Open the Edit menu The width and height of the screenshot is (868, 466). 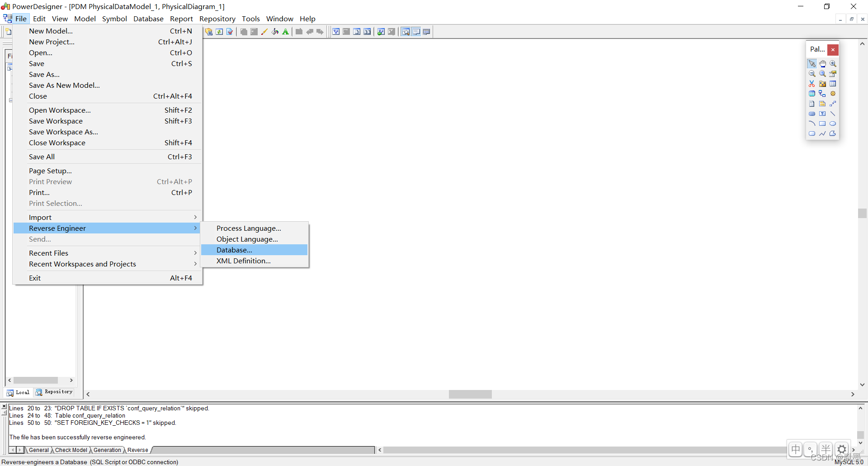click(x=39, y=19)
